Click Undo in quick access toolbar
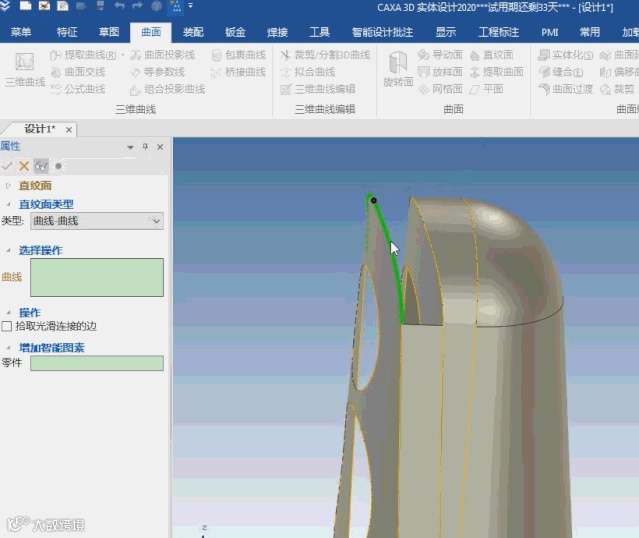Screen dimensions: 639x538 (x=119, y=6)
